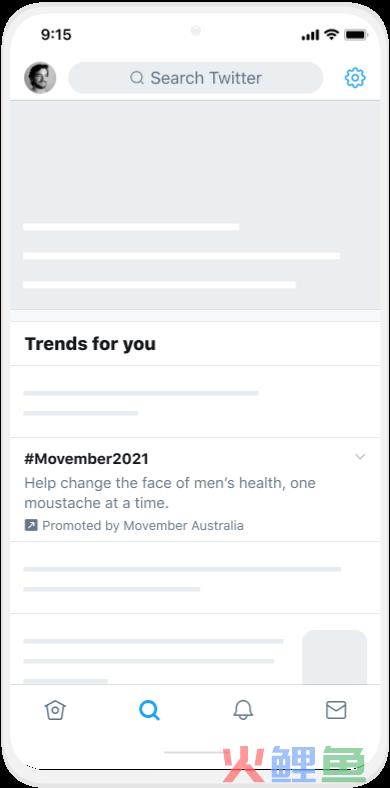Open the #Movember2021 hashtag trend
This screenshot has width=390, height=788.
coord(86,459)
